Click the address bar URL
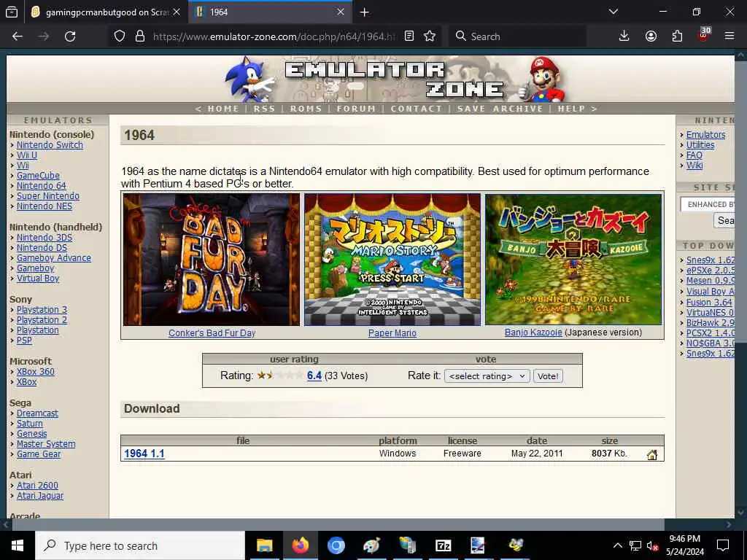This screenshot has height=560, width=747. (274, 36)
